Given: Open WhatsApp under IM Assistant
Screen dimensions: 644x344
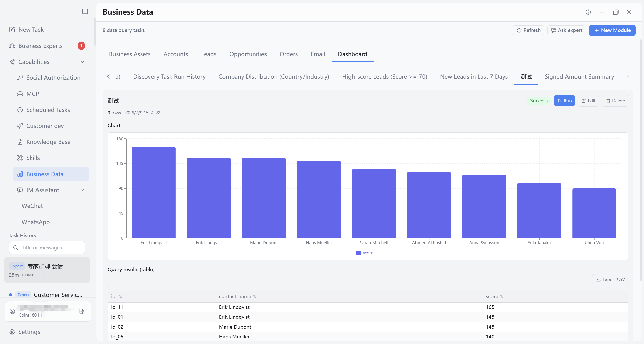Looking at the screenshot, I should tap(35, 222).
